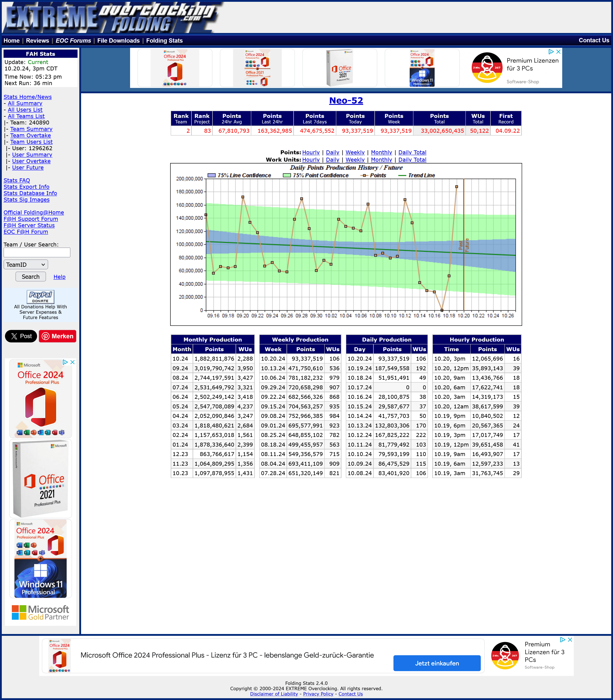Open the Points Hourly chart link
Screen dimensions: 613x700
pyautogui.click(x=311, y=152)
